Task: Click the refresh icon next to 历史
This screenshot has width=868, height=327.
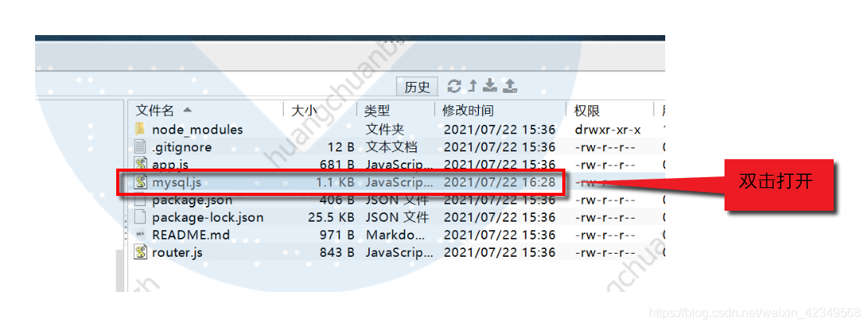Action: [455, 86]
